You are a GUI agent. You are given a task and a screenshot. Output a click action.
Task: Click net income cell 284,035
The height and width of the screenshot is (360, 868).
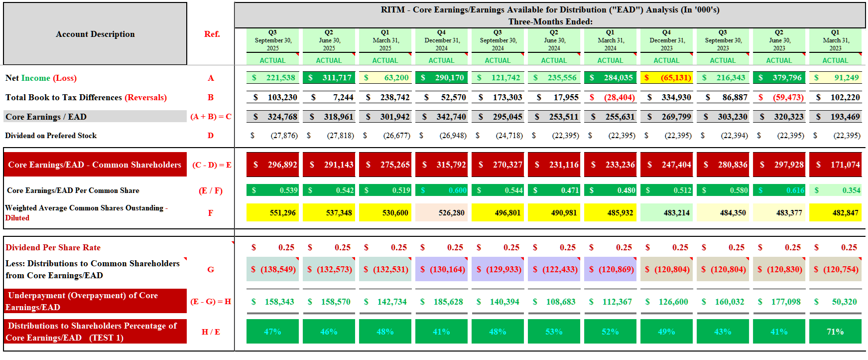pos(610,78)
